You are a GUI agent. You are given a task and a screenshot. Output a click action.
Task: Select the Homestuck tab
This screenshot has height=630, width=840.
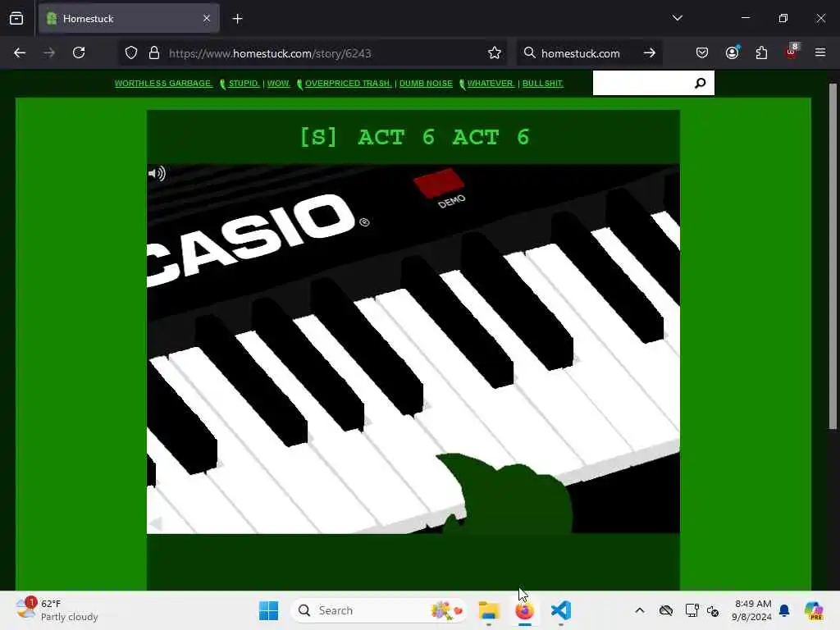pos(129,19)
